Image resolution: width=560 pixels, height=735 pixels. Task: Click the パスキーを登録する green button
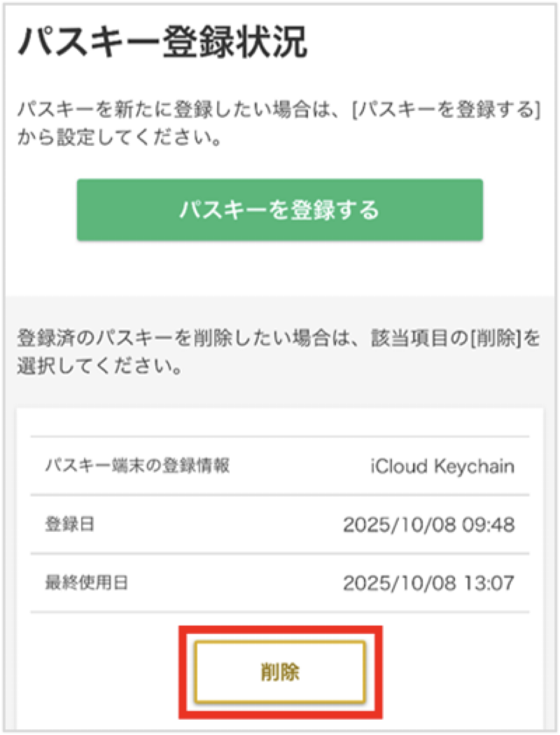pyautogui.click(x=280, y=210)
